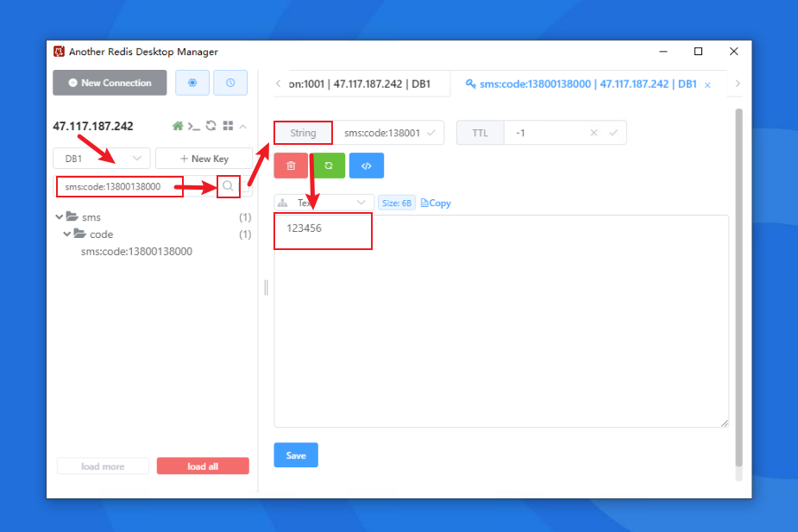The image size is (798, 532).
Task: Click the String type label
Action: tap(304, 134)
